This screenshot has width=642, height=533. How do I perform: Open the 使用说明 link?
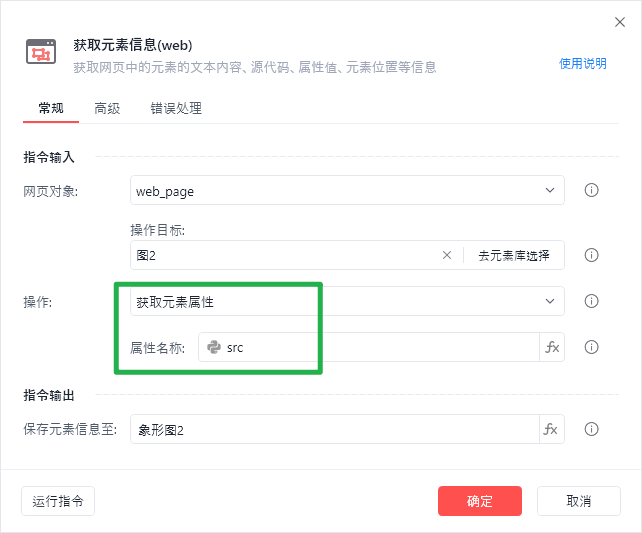583,63
